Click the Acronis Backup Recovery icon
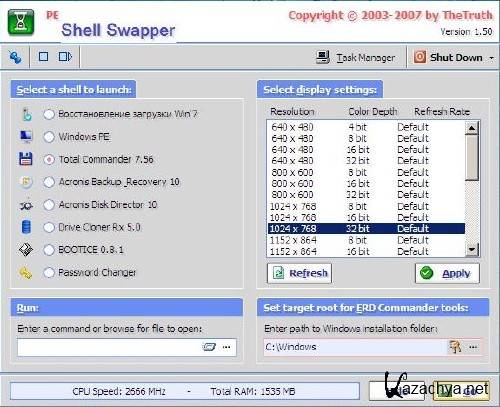The height and width of the screenshot is (407, 500). pos(26,182)
